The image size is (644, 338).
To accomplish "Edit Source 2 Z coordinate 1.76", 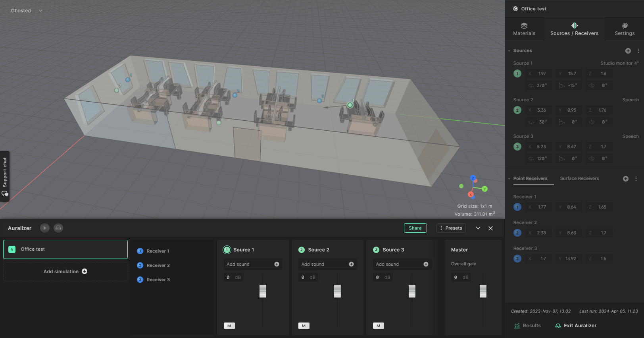I will pyautogui.click(x=598, y=110).
